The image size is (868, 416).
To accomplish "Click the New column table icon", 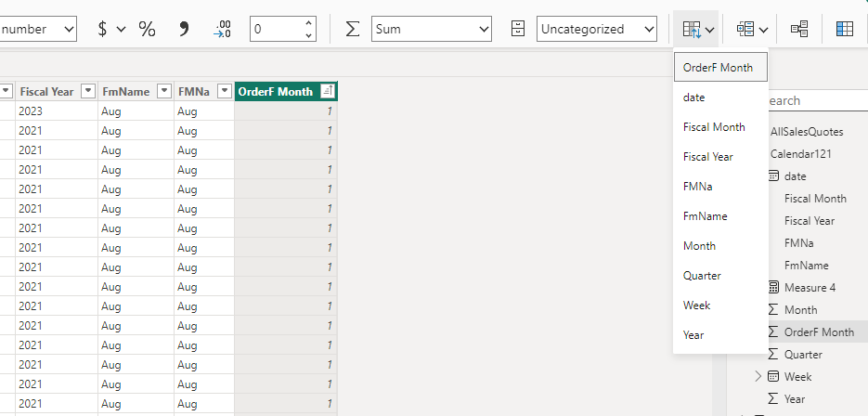I will [844, 30].
